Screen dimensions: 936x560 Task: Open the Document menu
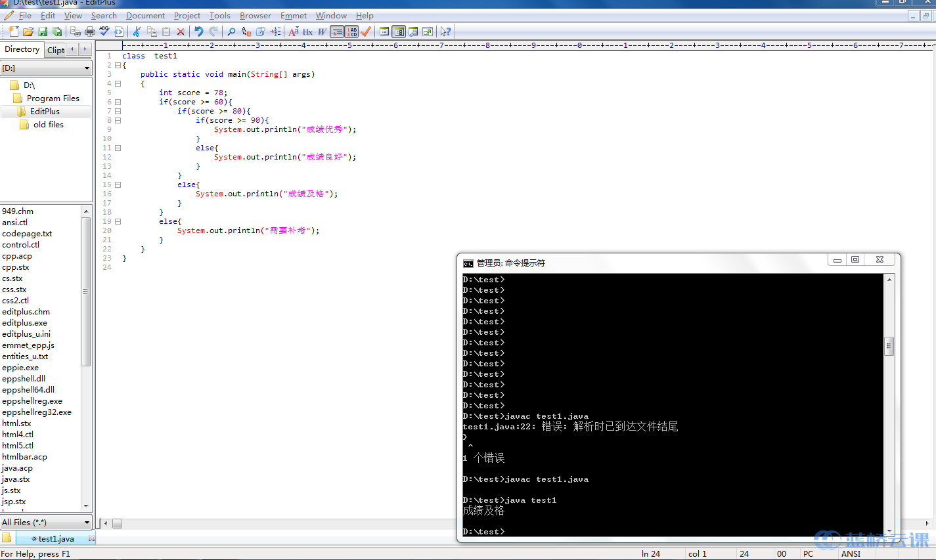(145, 16)
